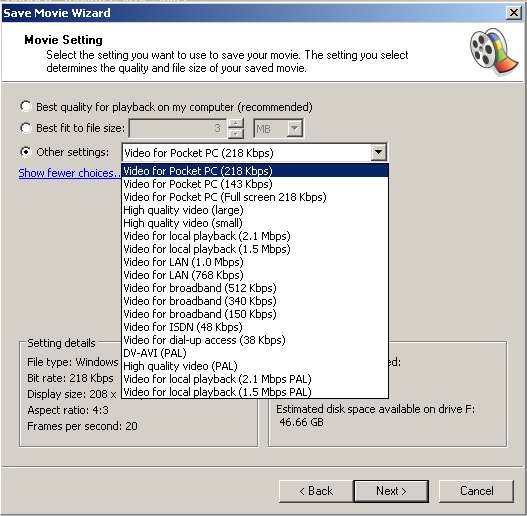Decrease file size with the down stepper
The image size is (527, 516).
236,133
